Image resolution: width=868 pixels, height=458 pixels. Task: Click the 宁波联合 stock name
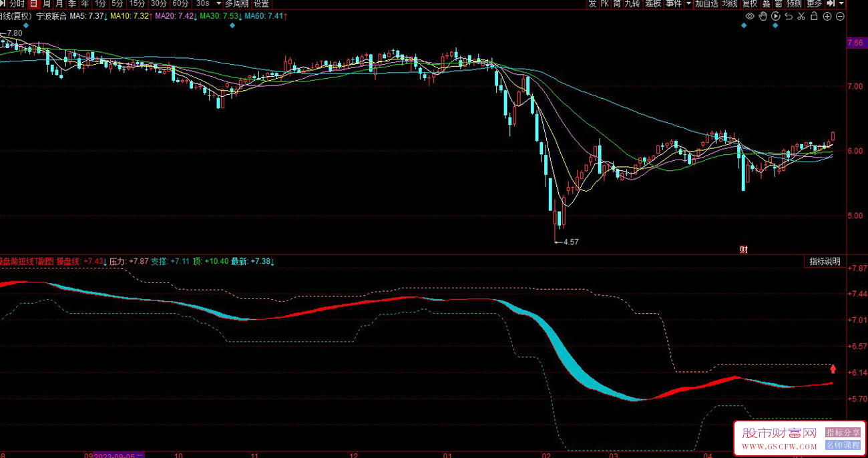click(x=51, y=15)
